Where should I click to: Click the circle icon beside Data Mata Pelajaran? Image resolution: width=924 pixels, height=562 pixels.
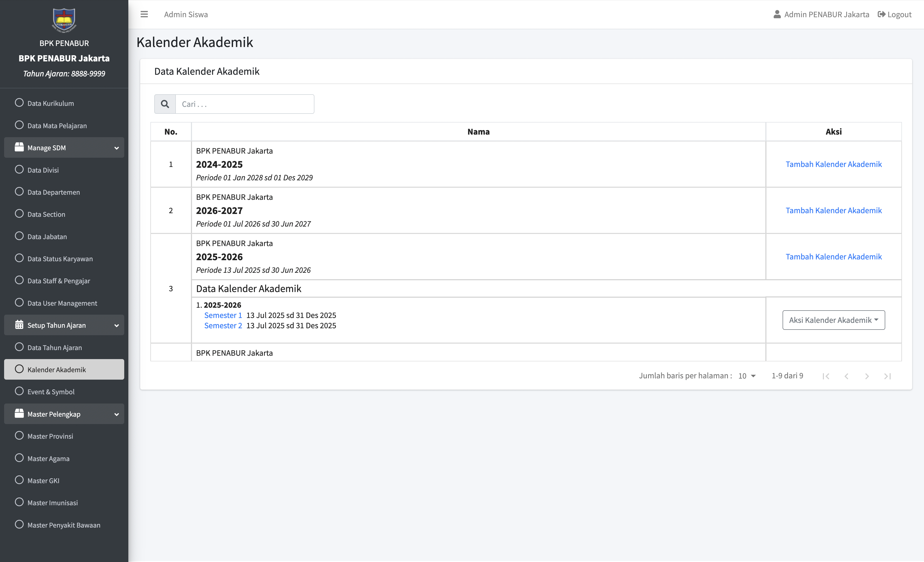(x=19, y=125)
